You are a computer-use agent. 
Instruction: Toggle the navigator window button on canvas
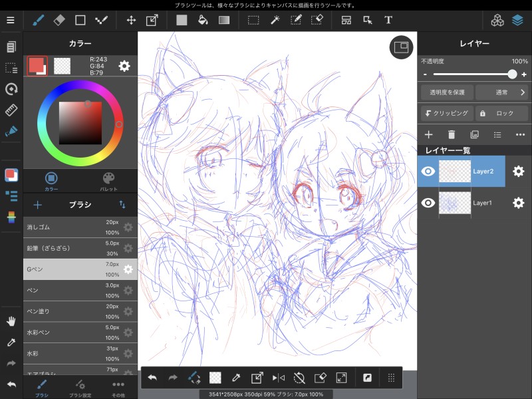click(401, 47)
